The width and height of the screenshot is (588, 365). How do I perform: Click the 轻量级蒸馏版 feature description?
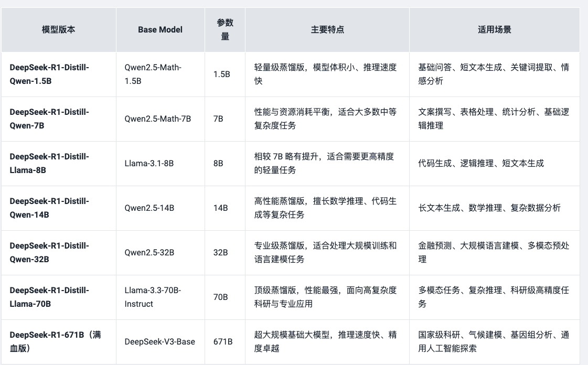pyautogui.click(x=326, y=74)
